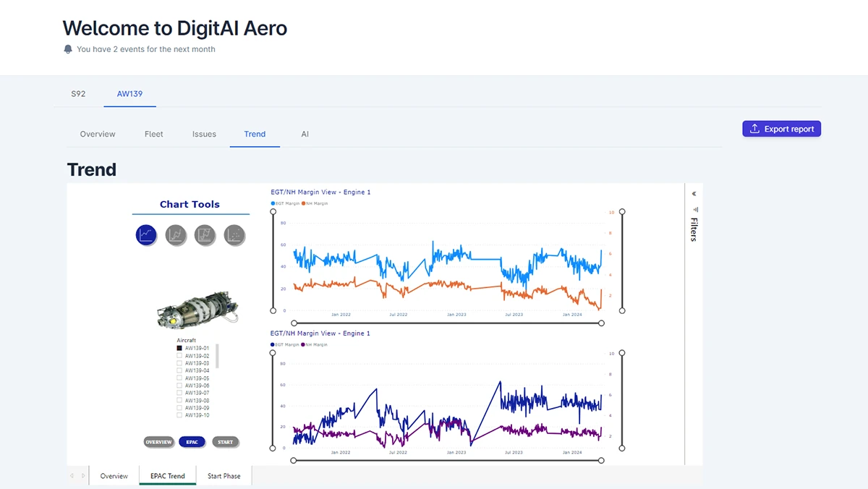The height and width of the screenshot is (489, 868).
Task: Click the EPAC pill button
Action: point(192,442)
